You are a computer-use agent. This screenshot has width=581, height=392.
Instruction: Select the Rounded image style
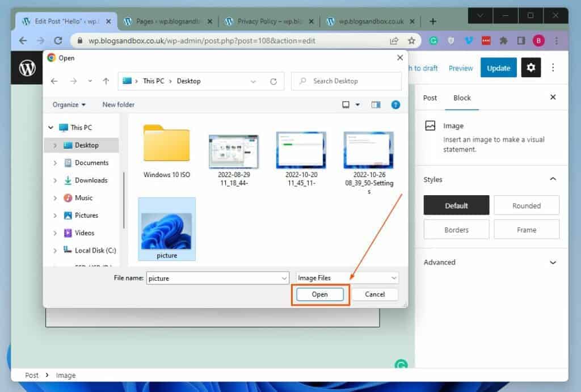526,205
